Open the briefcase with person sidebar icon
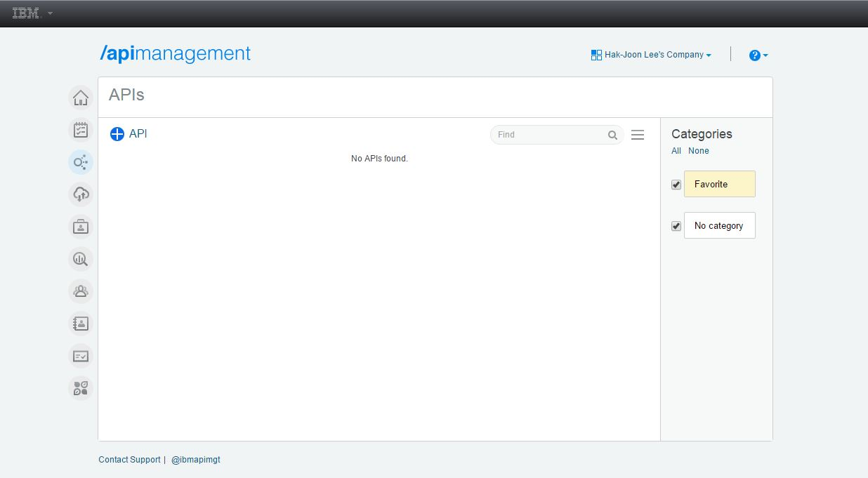 coord(81,227)
